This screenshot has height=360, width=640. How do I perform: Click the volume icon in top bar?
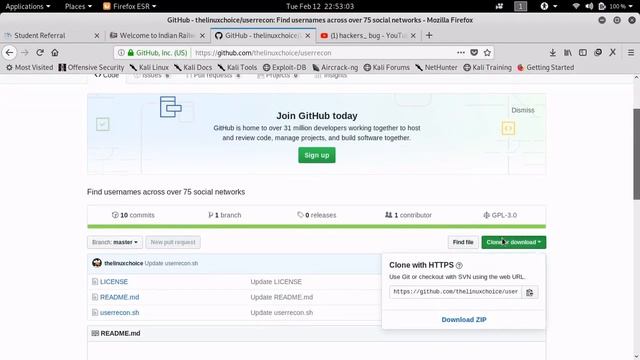click(x=589, y=6)
